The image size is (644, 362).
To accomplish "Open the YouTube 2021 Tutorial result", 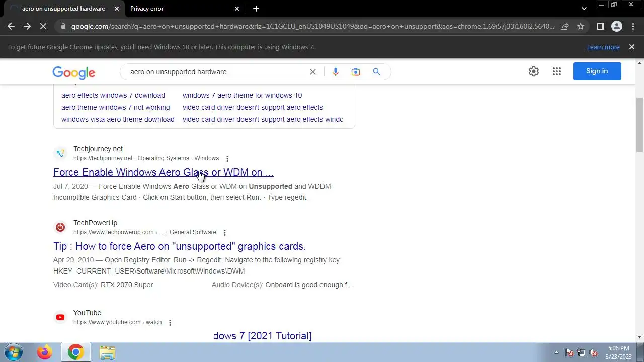I will pos(262,336).
